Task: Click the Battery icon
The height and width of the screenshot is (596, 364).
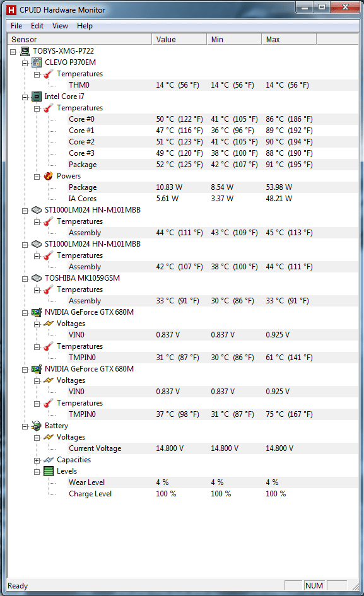Action: (x=37, y=426)
